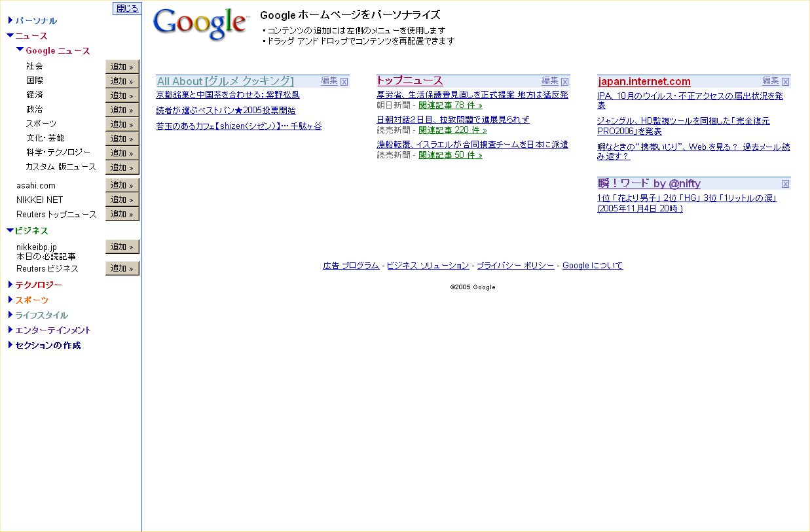Open the 1位「花より男子」ranking link
Image resolution: width=810 pixels, height=532 pixels.
tap(687, 203)
